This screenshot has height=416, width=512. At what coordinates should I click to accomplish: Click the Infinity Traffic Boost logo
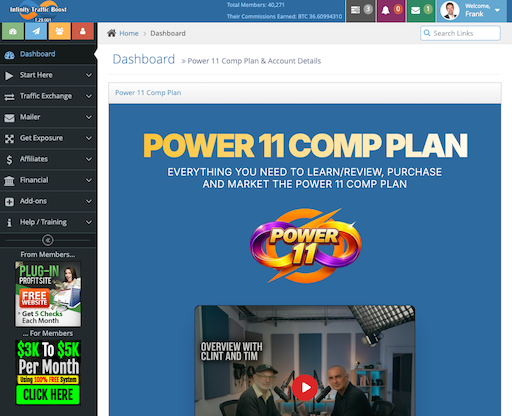(x=38, y=11)
